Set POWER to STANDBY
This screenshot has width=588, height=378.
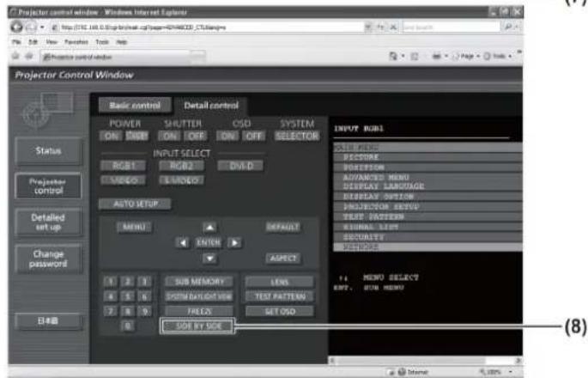click(136, 136)
